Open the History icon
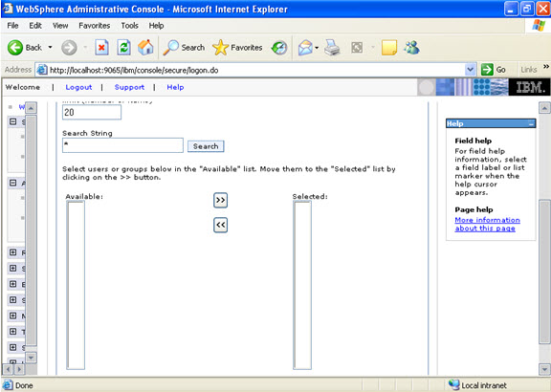This screenshot has height=392, width=551. pyautogui.click(x=279, y=48)
